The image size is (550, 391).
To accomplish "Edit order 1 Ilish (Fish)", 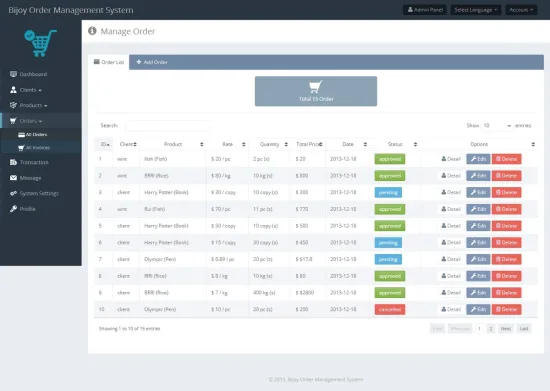I will point(478,159).
